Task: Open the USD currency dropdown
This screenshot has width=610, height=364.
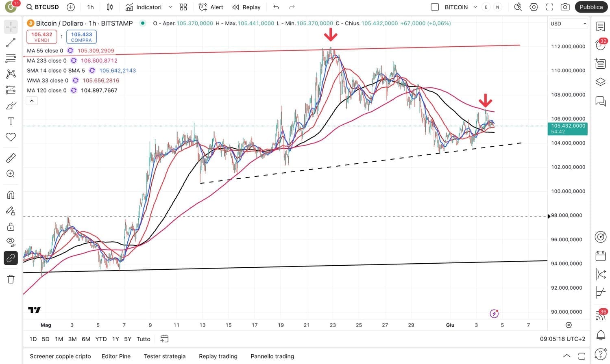Action: coord(568,24)
